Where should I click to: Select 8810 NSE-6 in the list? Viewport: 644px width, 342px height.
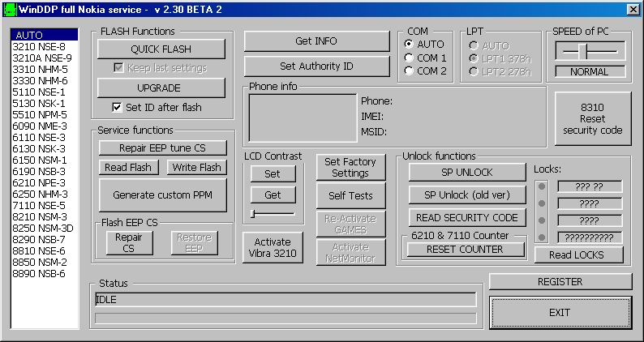pos(45,251)
